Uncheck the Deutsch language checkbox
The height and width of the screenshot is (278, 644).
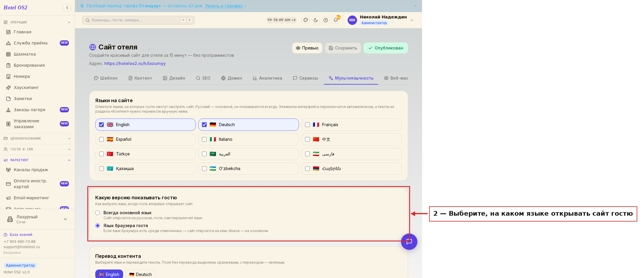(204, 125)
